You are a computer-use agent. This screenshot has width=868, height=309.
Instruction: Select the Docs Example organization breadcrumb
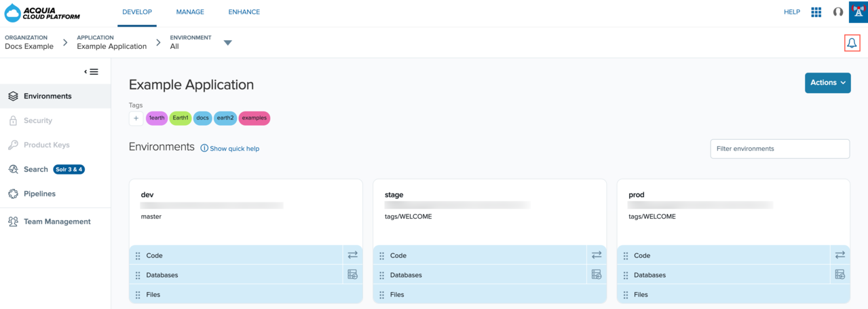click(x=29, y=46)
